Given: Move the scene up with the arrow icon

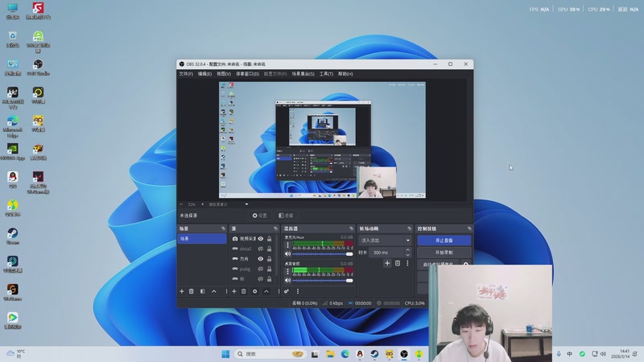Looking at the screenshot, I should (x=214, y=291).
